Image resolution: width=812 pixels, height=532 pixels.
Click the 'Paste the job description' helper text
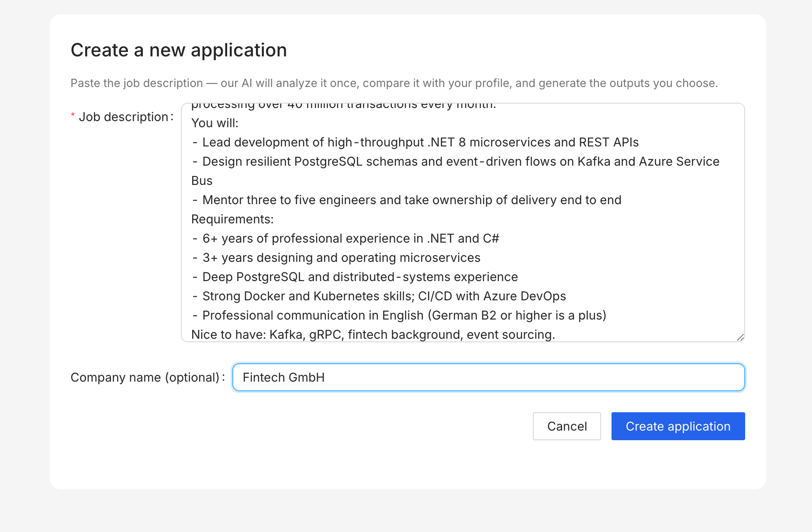pos(394,83)
